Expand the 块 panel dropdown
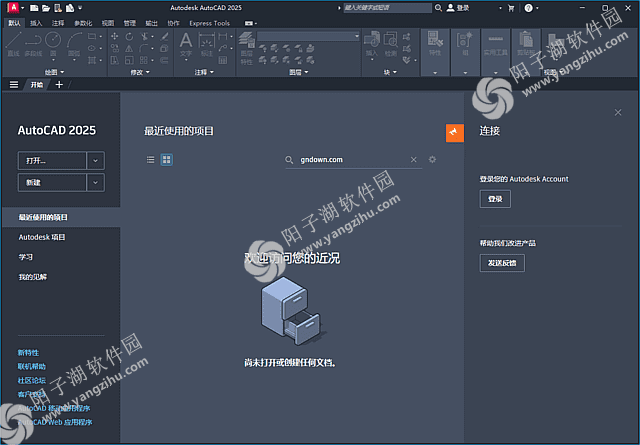The image size is (640, 445). [x=390, y=72]
